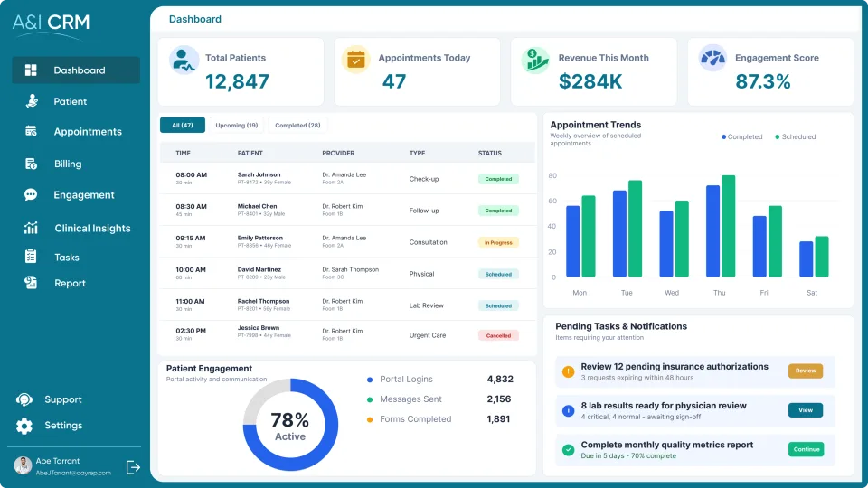Click the Engagement Score gauge icon
The width and height of the screenshot is (868, 488).
(x=712, y=58)
